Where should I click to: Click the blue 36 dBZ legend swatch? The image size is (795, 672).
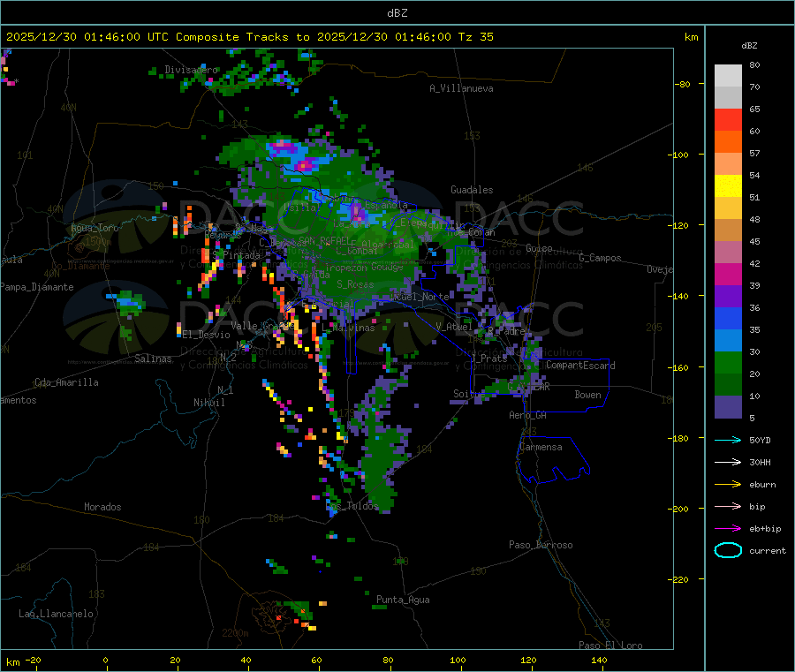(728, 318)
